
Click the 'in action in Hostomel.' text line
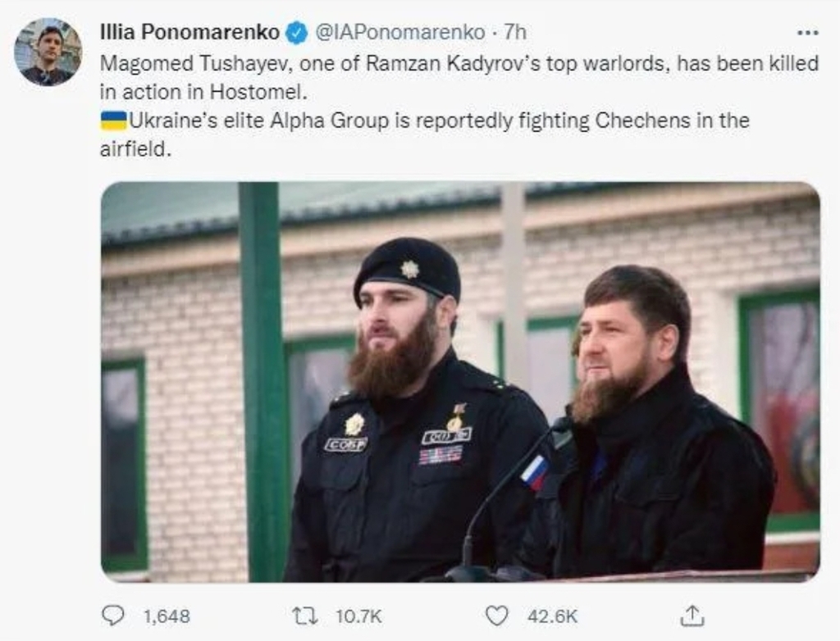(203, 92)
